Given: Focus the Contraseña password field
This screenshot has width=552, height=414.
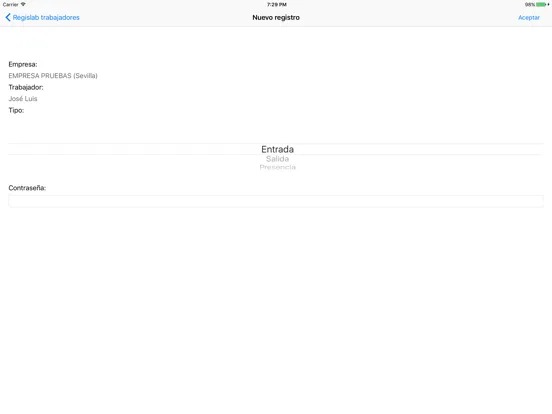Looking at the screenshot, I should click(276, 201).
